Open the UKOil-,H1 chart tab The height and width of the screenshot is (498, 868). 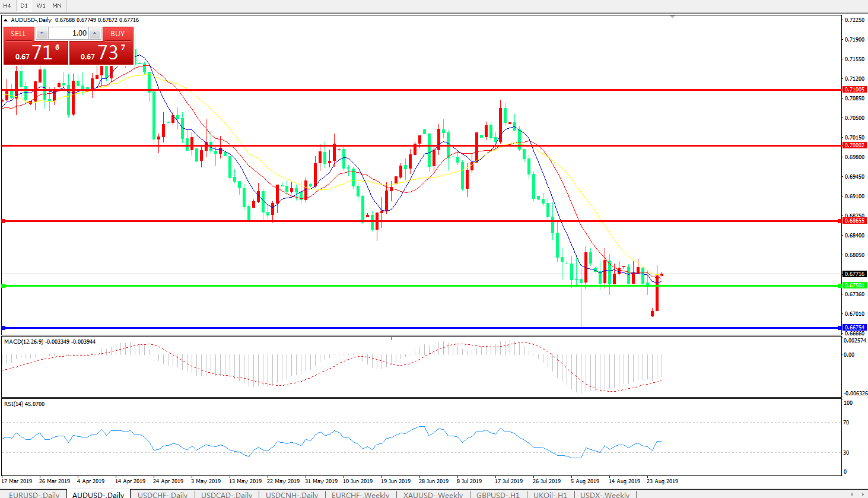[550, 494]
